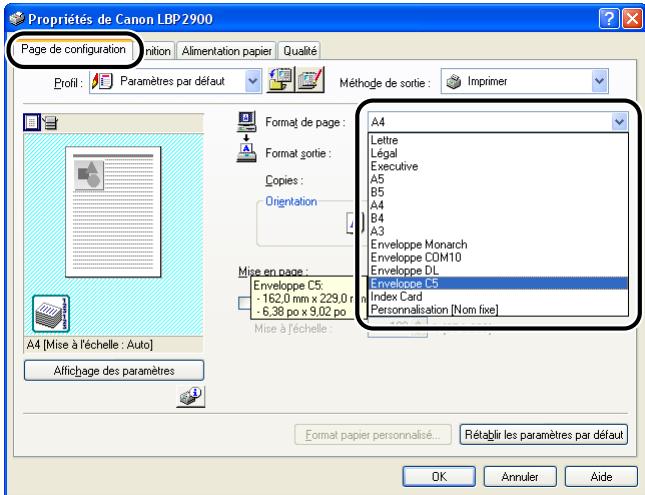645x495 pixels.
Task: Click the Imprimer printer icon in output method
Action: [454, 81]
